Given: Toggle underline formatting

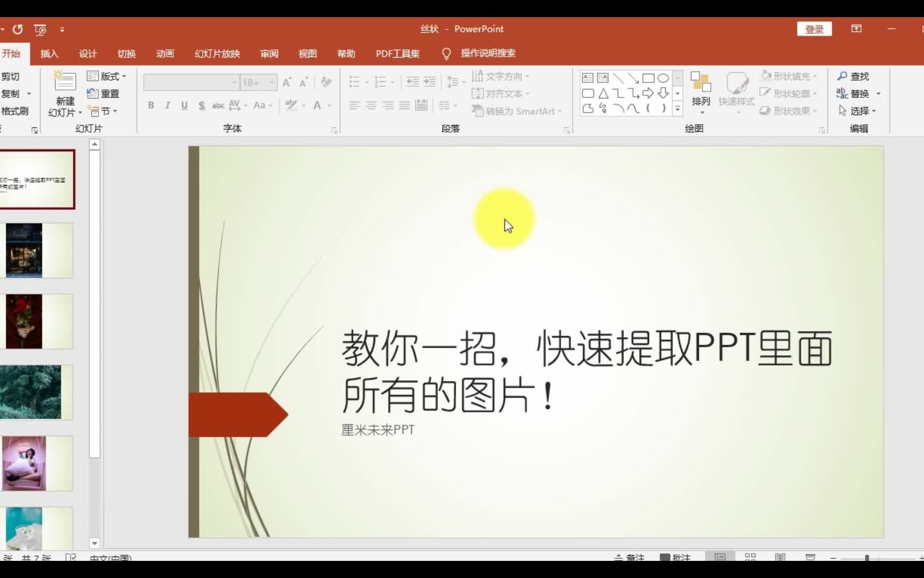Looking at the screenshot, I should (183, 105).
